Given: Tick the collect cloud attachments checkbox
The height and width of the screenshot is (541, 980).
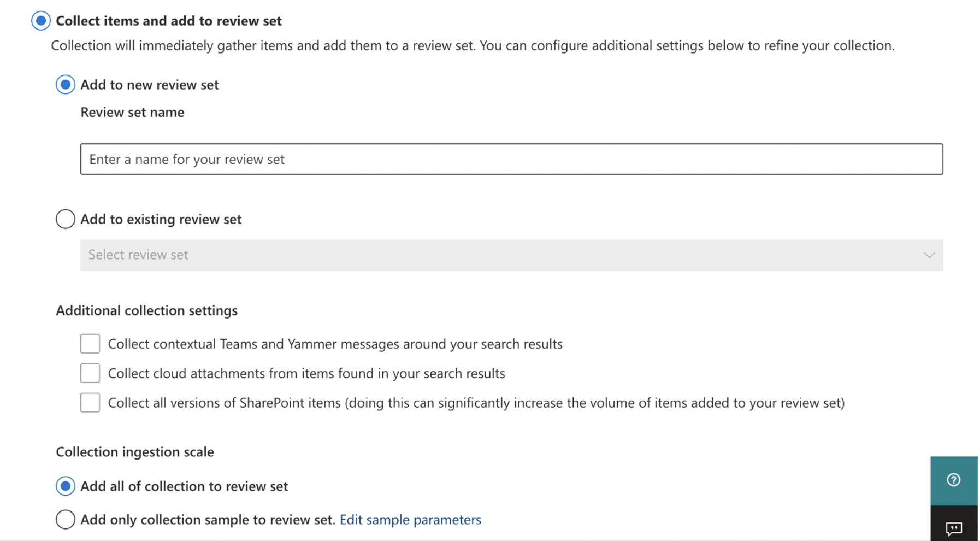Looking at the screenshot, I should (90, 373).
